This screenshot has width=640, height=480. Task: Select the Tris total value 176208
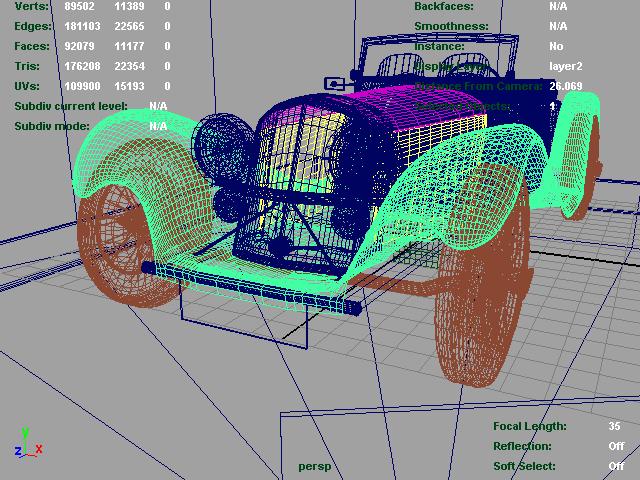click(82, 66)
